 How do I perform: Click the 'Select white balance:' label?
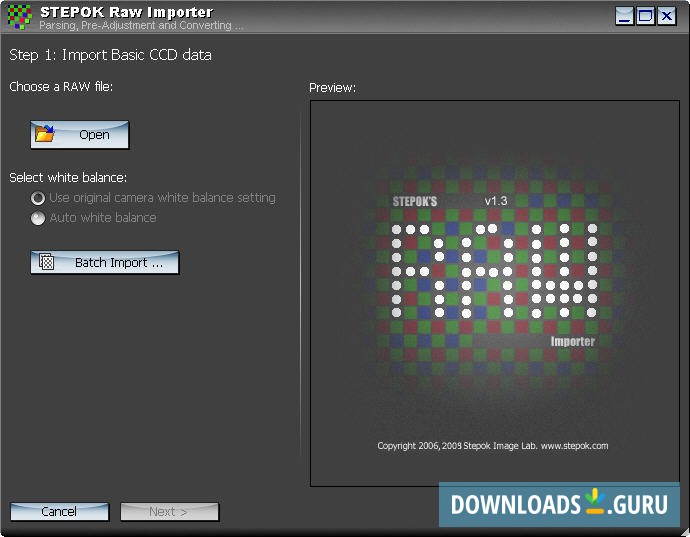(68, 177)
